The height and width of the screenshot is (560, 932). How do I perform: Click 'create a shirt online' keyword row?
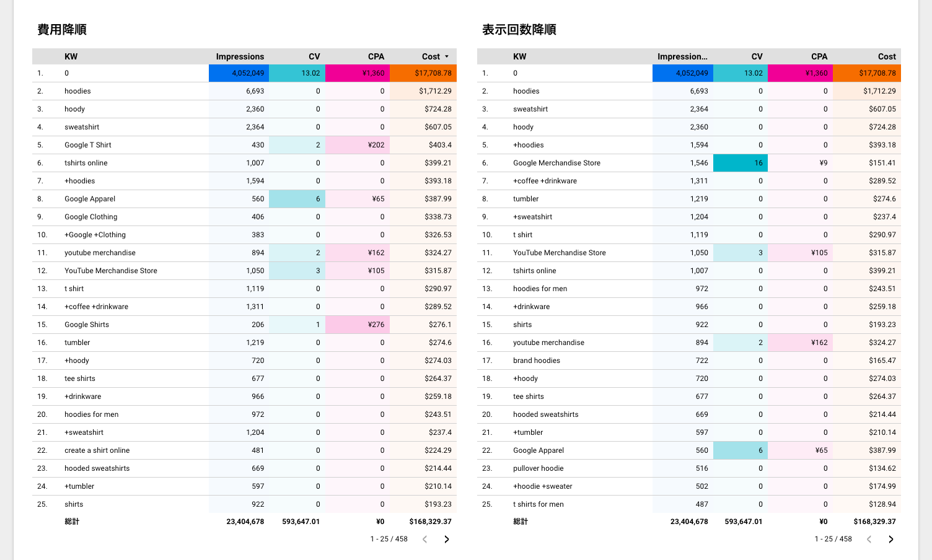tap(244, 450)
